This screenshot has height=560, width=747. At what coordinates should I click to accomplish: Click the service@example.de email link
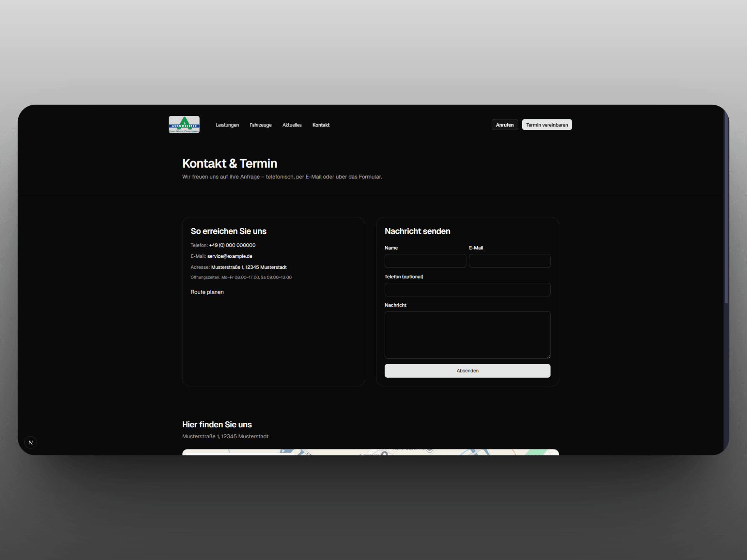(x=229, y=256)
